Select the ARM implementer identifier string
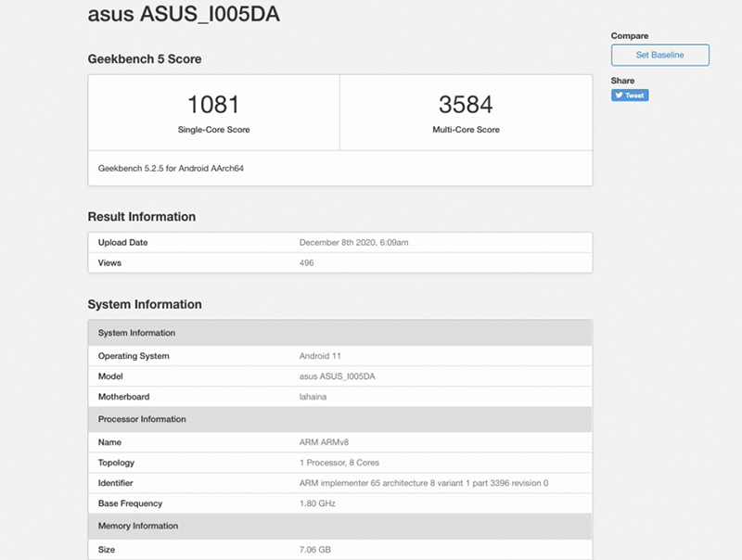742x560 pixels. 424,483
